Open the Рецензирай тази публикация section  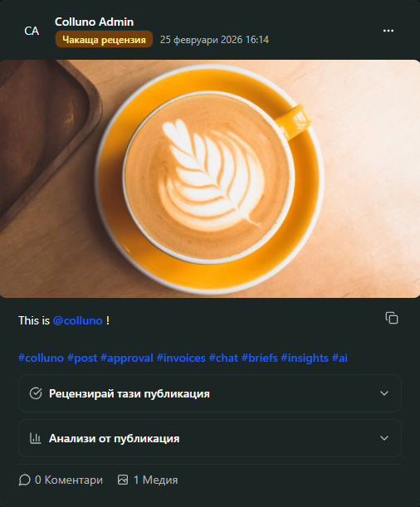210,393
